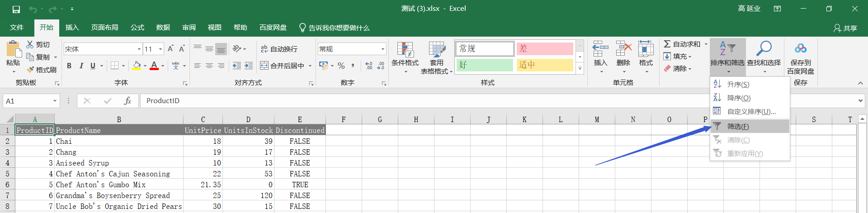Switch to Page Layout (页面布局) tab
Viewport: 868px width, 213px height.
click(x=104, y=28)
